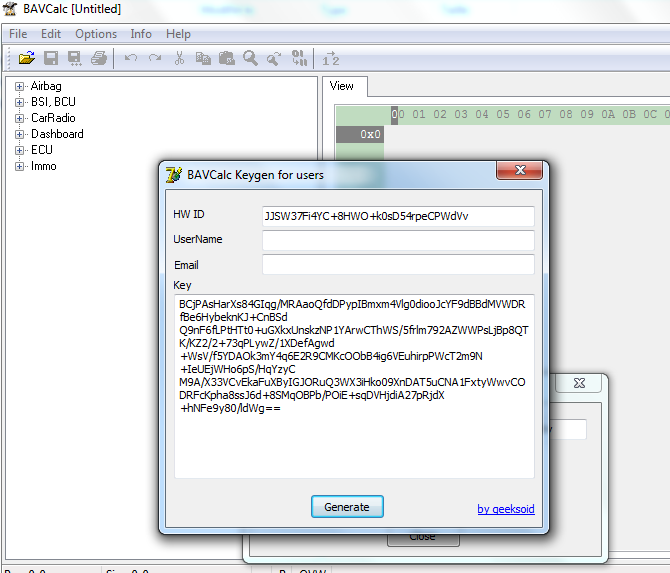Expand the BSI, BCU tree node
670x573 pixels.
coord(19,102)
